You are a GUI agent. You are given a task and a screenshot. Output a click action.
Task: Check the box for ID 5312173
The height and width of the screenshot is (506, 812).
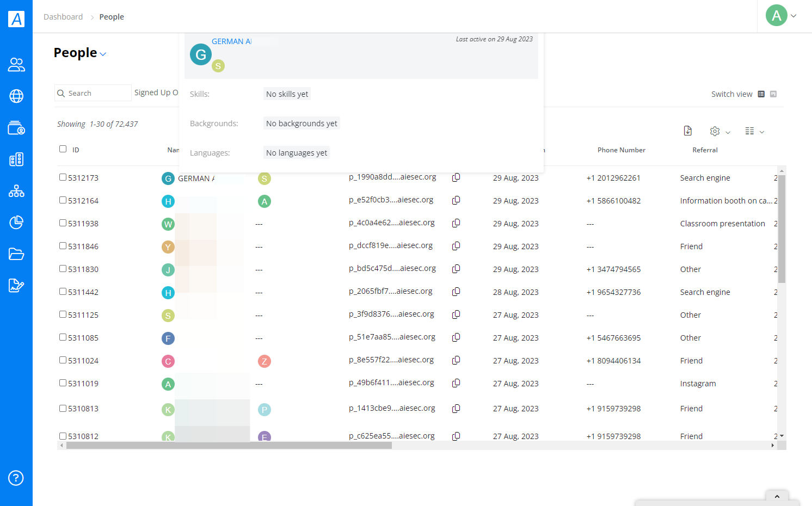click(x=63, y=177)
